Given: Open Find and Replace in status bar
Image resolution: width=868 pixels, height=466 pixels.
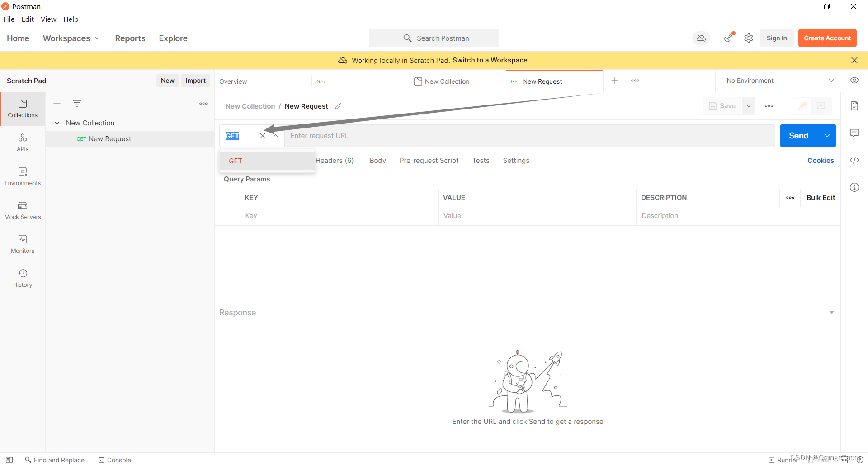Looking at the screenshot, I should 55,460.
